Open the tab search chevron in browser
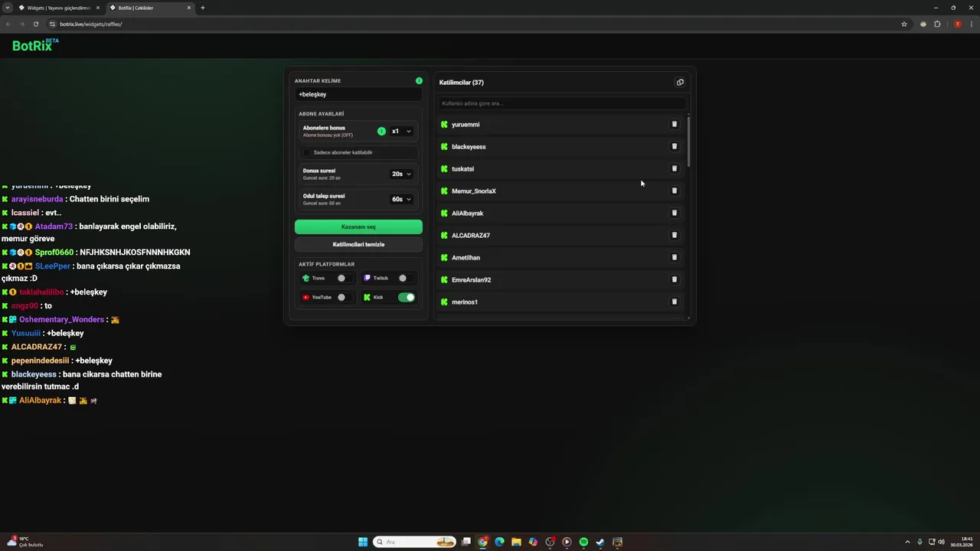The width and height of the screenshot is (980, 551). pyautogui.click(x=8, y=8)
